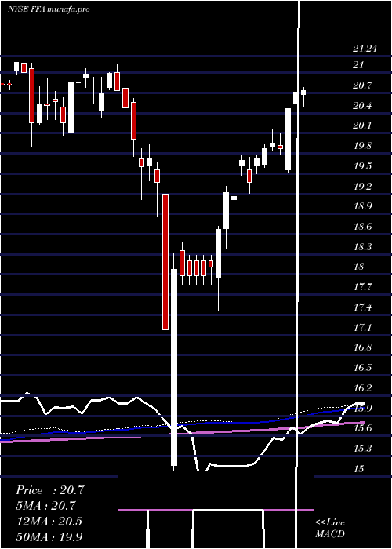Image resolution: width=392 pixels, height=549 pixels.
Task: Click the tallest red candlestick dropping to 17.1
Action: pos(165,261)
